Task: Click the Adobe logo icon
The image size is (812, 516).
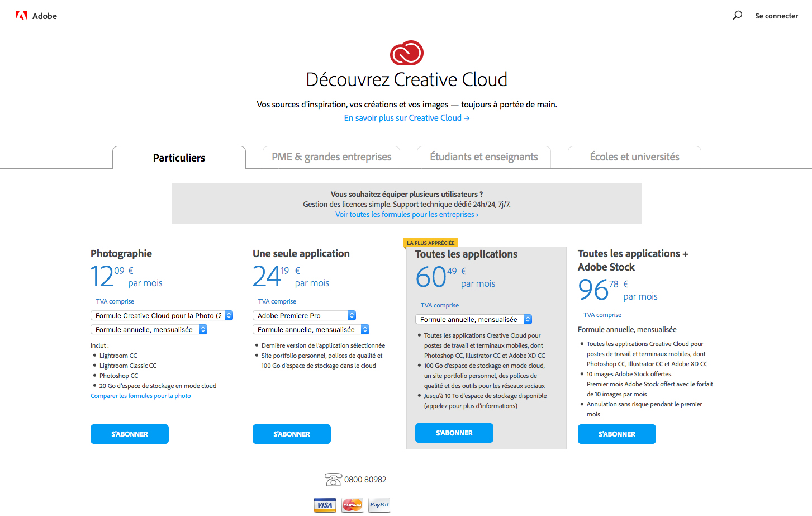Action: coord(21,16)
